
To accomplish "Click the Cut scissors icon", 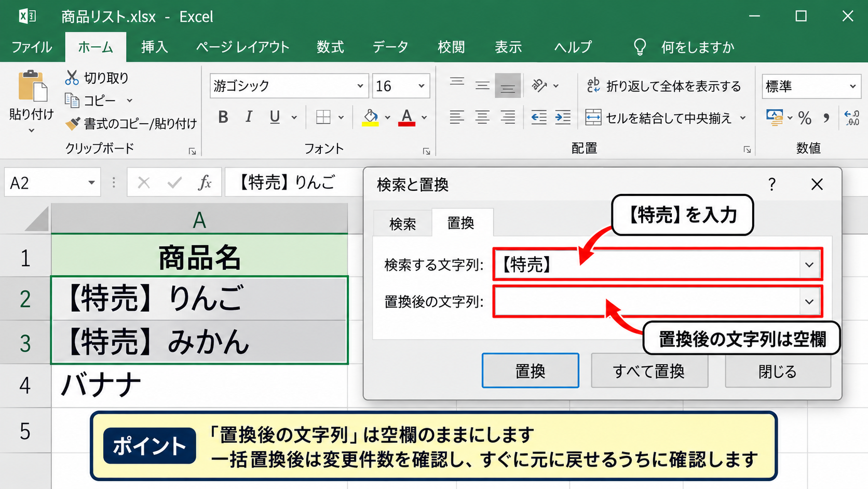I will (72, 77).
